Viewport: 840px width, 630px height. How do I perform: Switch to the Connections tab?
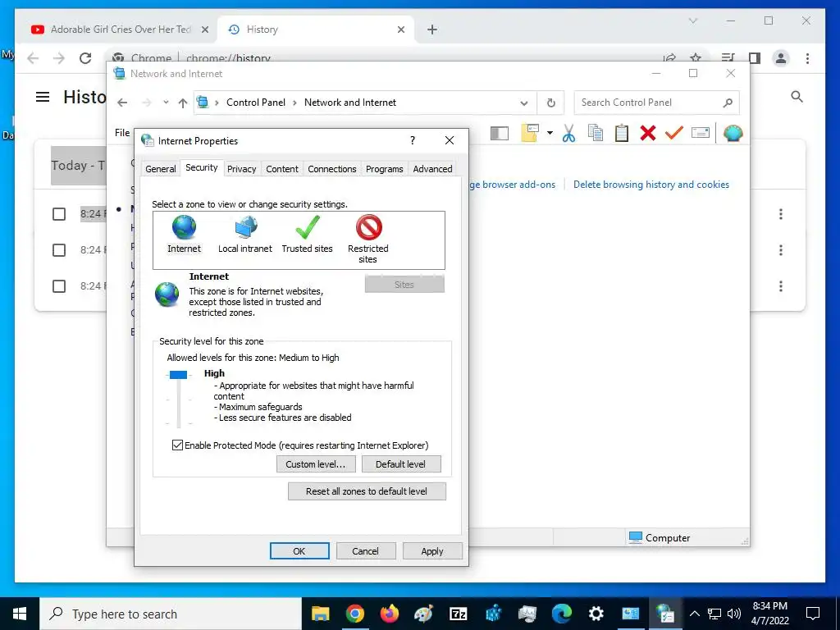pyautogui.click(x=332, y=169)
